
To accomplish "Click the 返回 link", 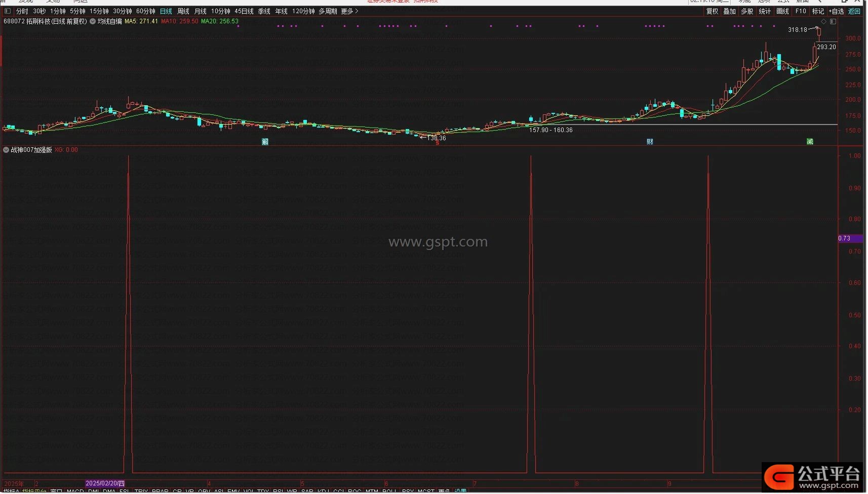I will pyautogui.click(x=854, y=11).
